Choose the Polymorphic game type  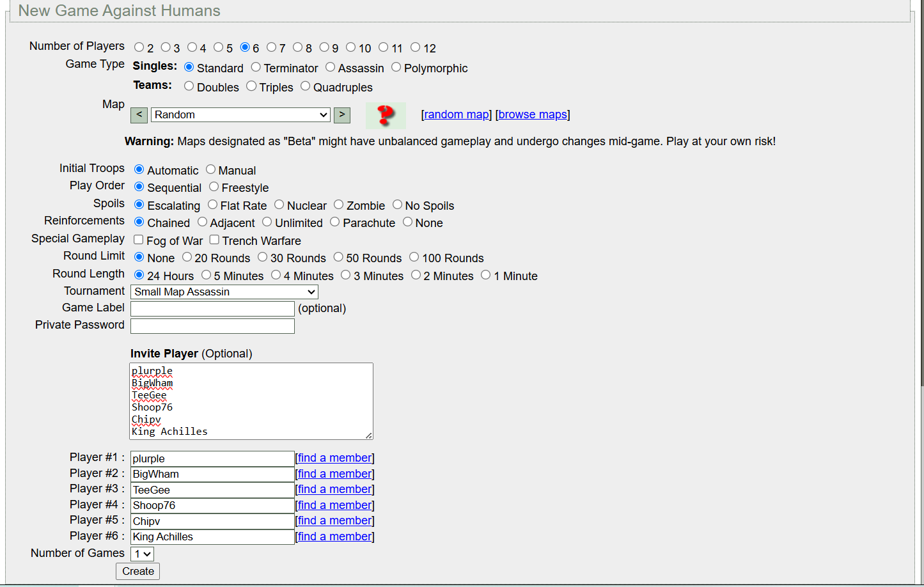396,67
